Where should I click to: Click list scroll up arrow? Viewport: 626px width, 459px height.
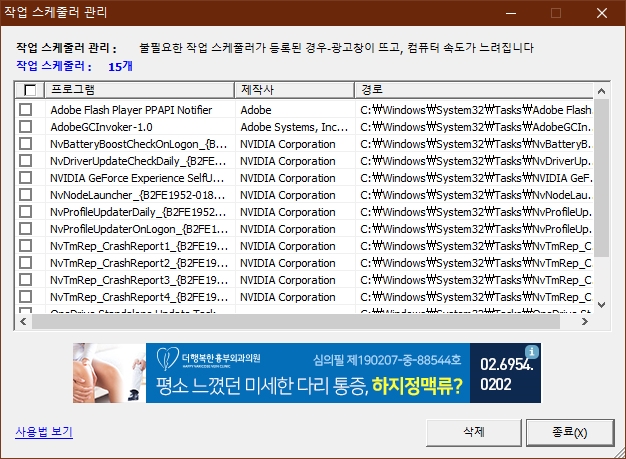(x=602, y=91)
